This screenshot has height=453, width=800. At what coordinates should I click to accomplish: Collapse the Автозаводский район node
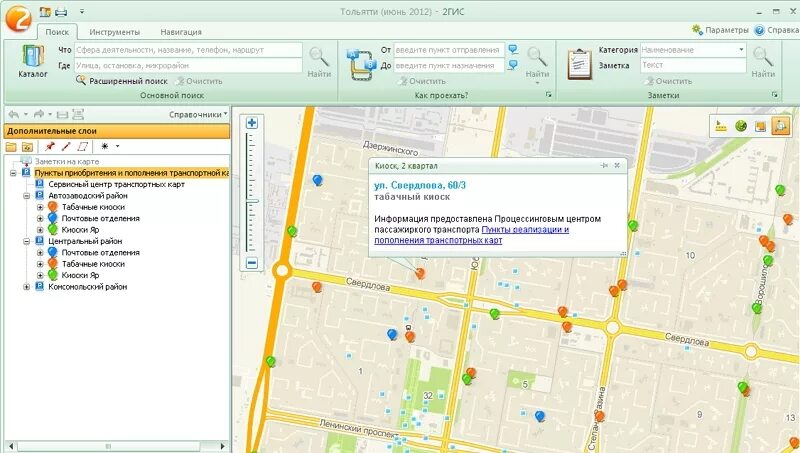coord(27,195)
